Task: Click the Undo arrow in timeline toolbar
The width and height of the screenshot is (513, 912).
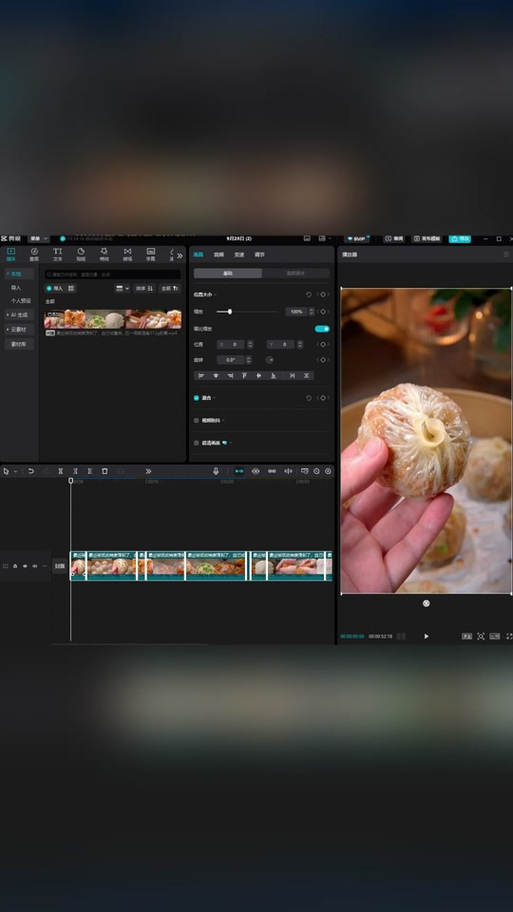Action: point(31,471)
